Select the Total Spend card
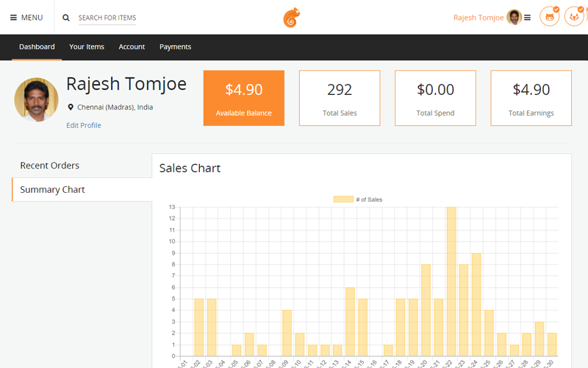The image size is (588, 368). pos(435,98)
